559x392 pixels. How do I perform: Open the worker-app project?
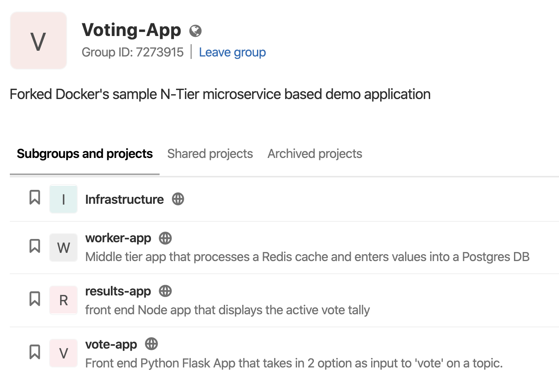coord(118,238)
